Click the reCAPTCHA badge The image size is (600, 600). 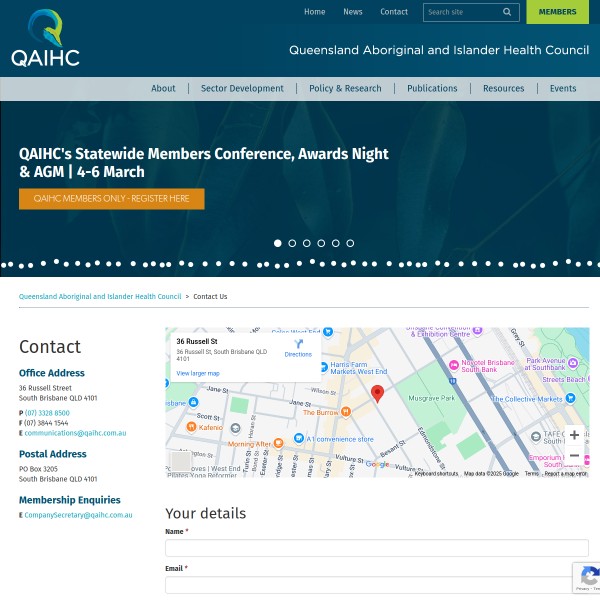tap(588, 578)
